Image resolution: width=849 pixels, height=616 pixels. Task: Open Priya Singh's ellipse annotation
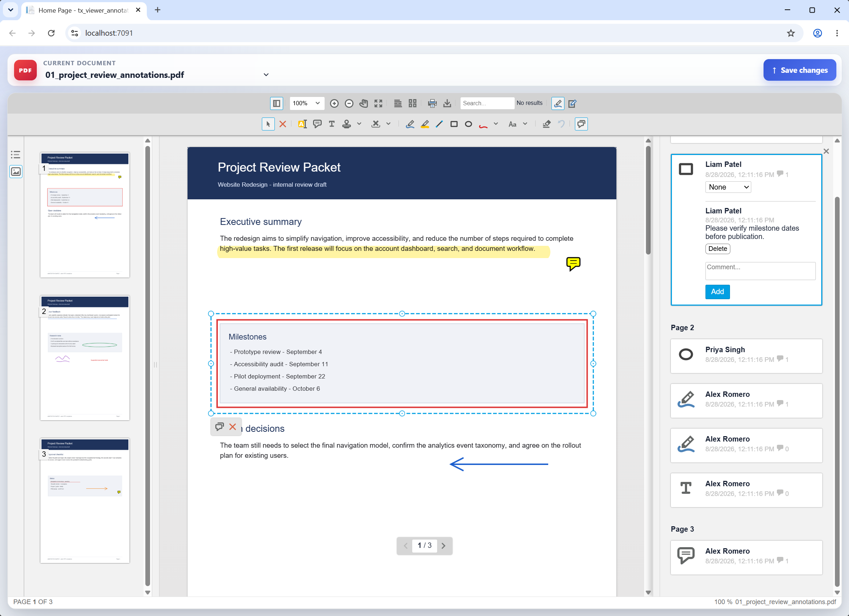746,356
